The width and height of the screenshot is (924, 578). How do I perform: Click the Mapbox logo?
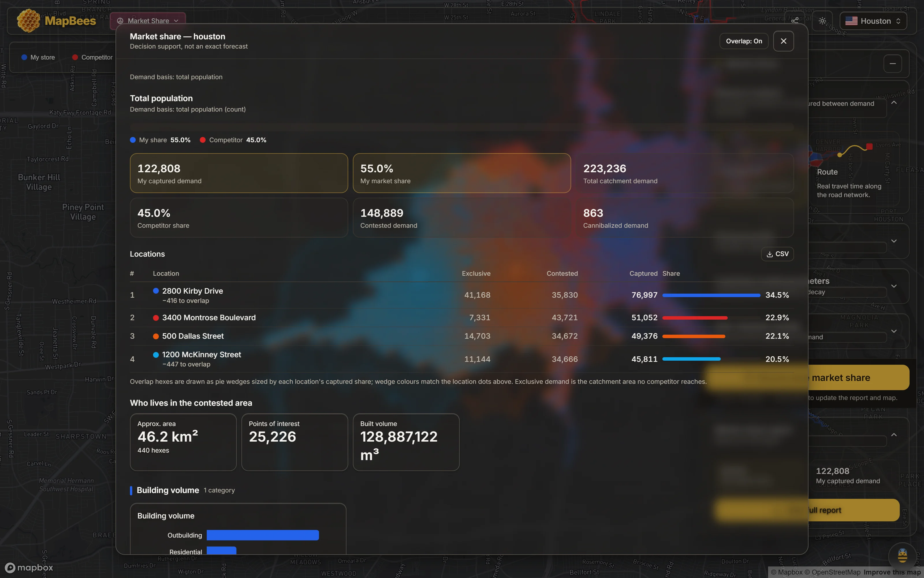pos(29,568)
